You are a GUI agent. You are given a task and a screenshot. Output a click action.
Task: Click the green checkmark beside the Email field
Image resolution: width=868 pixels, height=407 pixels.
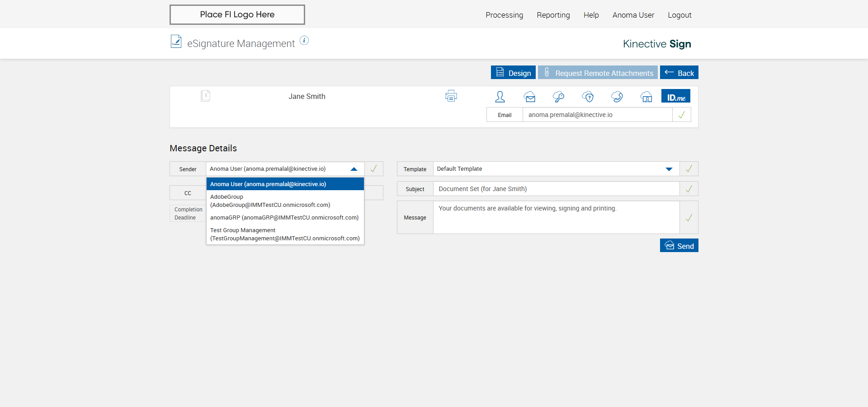pyautogui.click(x=682, y=115)
